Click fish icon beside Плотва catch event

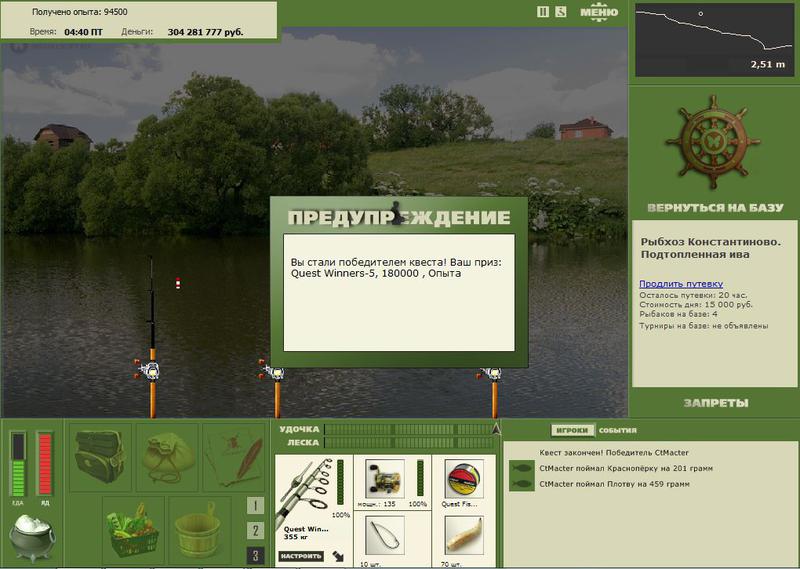521,483
